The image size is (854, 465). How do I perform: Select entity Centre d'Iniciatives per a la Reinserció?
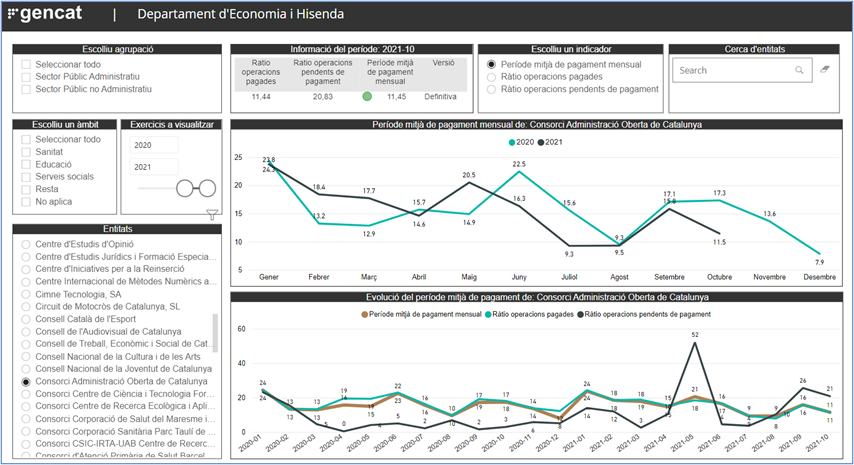[x=26, y=270]
